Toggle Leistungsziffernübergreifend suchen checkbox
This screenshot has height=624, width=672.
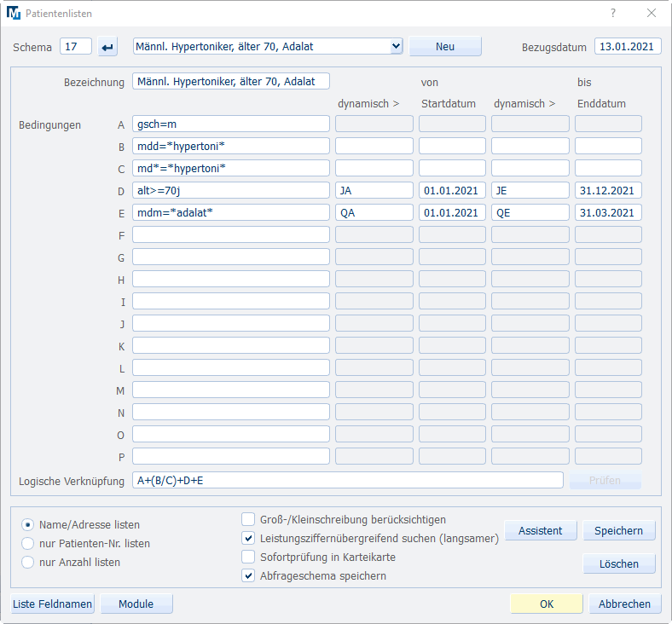pos(248,538)
